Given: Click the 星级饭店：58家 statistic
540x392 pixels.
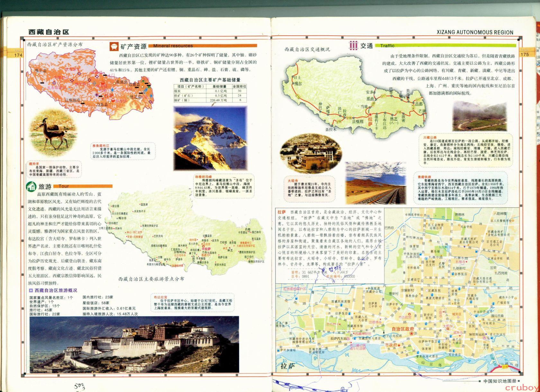Looking at the screenshot, I should pos(96,303).
